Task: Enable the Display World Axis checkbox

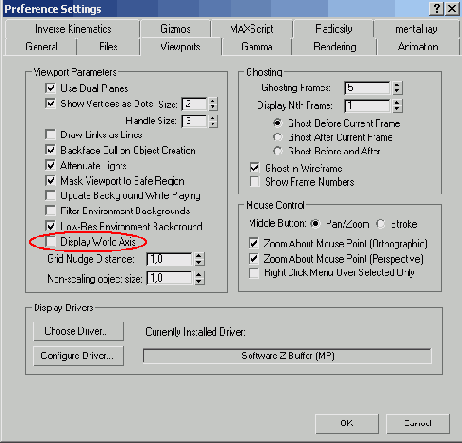Action: click(50, 242)
